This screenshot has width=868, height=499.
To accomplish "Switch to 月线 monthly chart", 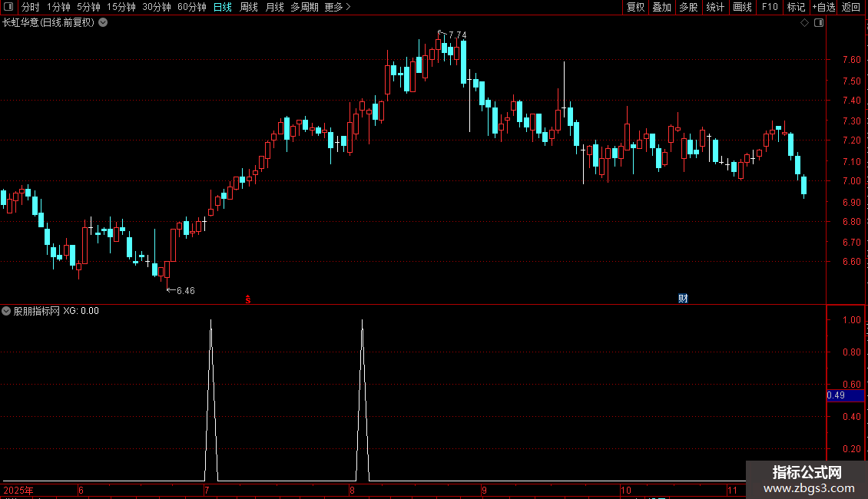I will 274,7.
